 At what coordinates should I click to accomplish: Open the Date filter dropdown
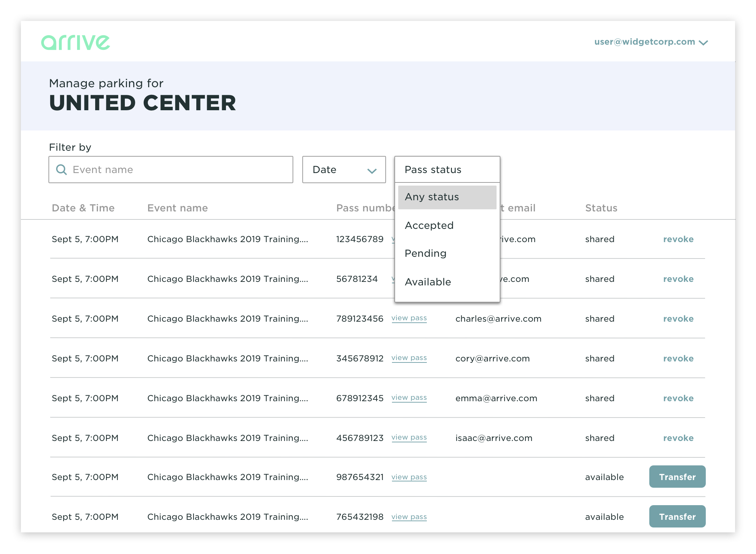pyautogui.click(x=344, y=170)
